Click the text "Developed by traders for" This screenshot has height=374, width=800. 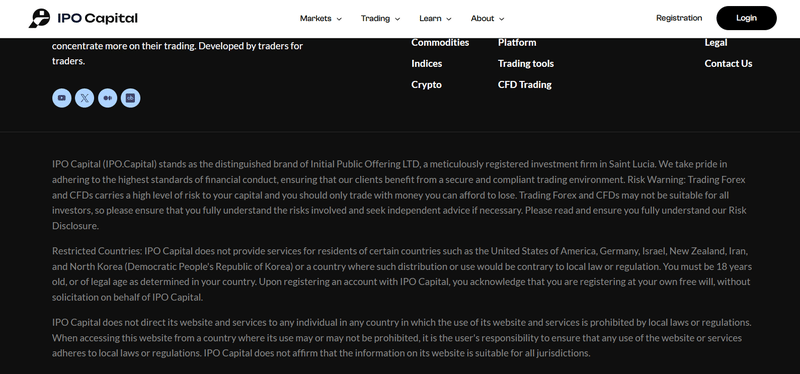coord(251,46)
